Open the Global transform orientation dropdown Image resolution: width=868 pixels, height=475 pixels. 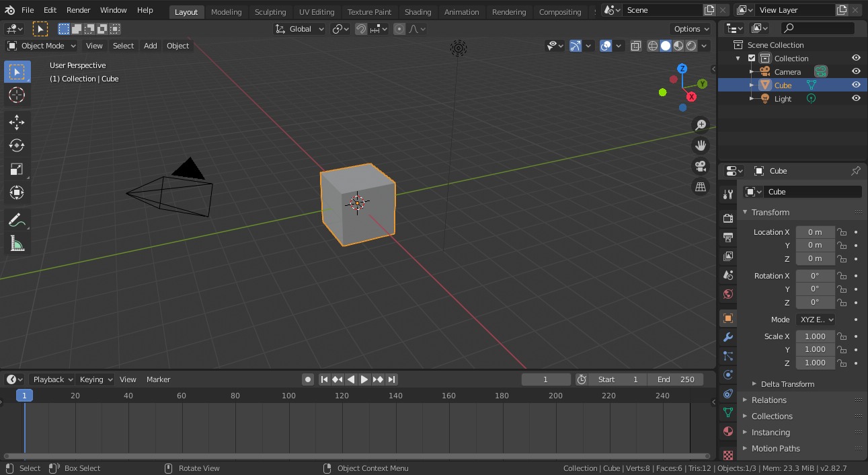300,29
